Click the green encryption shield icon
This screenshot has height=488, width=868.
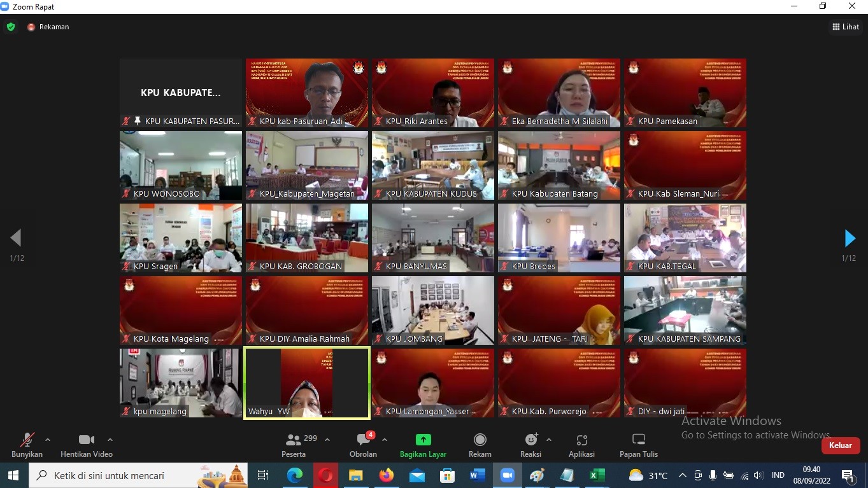[x=11, y=27]
